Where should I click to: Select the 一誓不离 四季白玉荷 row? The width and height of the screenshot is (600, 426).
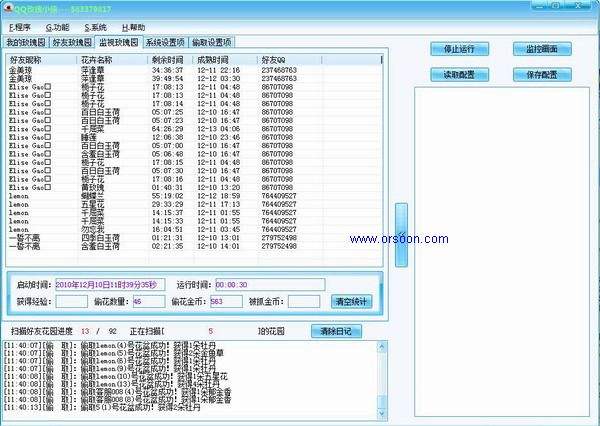(194, 238)
